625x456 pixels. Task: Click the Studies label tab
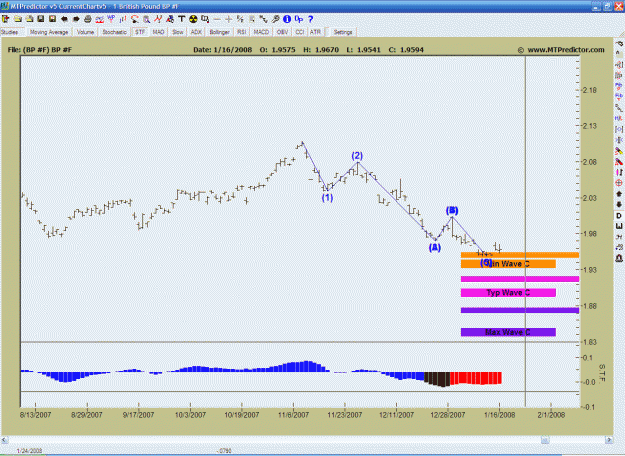coord(9,32)
